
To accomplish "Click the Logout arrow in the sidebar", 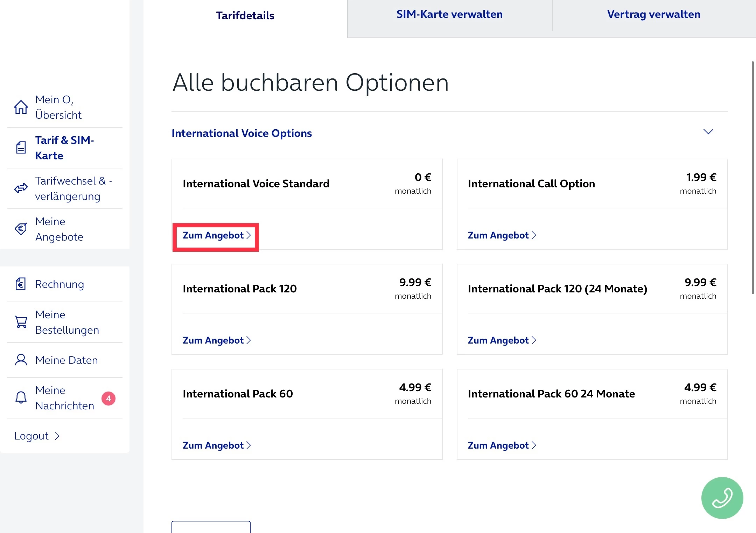I will tap(57, 436).
